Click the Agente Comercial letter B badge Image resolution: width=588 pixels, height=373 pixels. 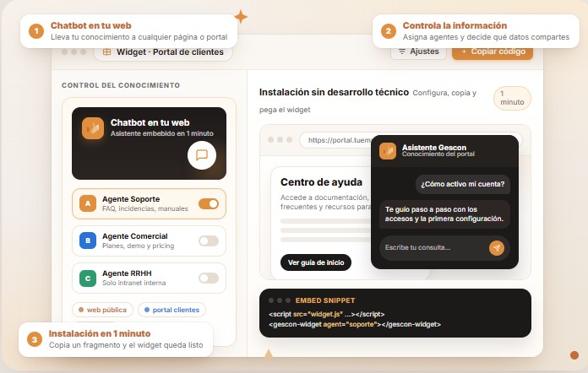pyautogui.click(x=87, y=241)
